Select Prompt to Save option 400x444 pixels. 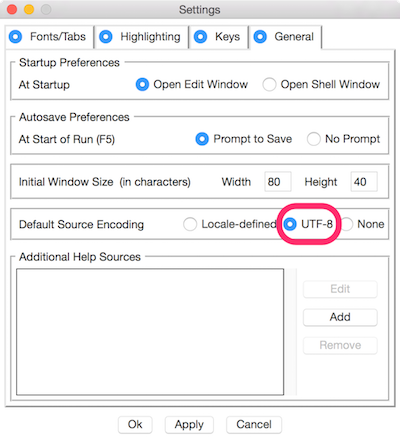pos(244,139)
